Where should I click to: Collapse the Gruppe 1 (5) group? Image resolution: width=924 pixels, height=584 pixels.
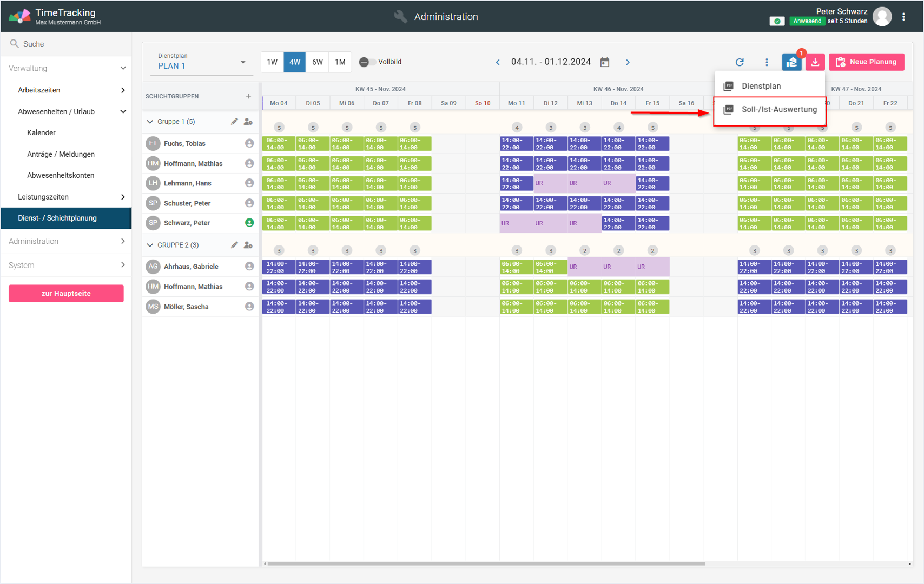click(x=150, y=122)
